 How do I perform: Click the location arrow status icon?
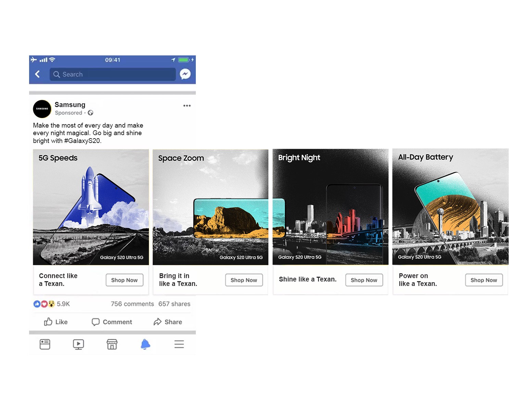[173, 60]
